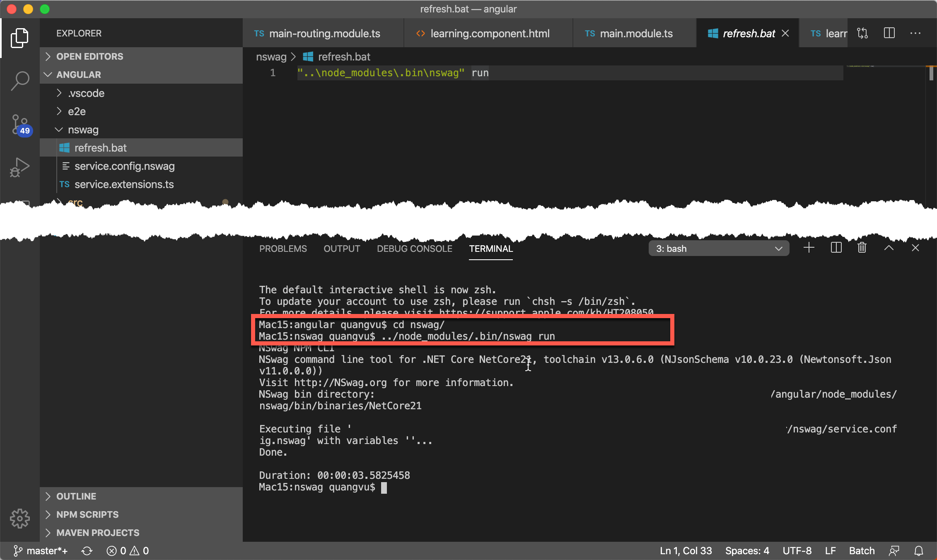Image resolution: width=937 pixels, height=560 pixels.
Task: Switch to main.module.ts editor tab
Action: 636,34
